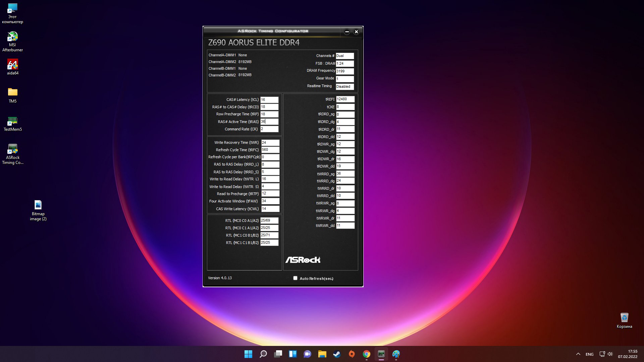Open the MSI Afterburner desktop shortcut
644x362 pixels.
coord(12,37)
